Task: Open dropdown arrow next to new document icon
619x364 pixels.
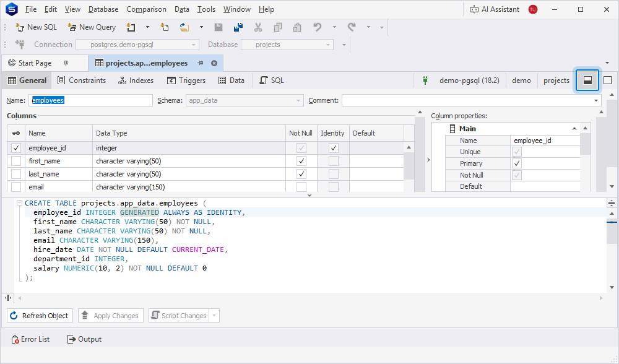Action: click(x=148, y=27)
